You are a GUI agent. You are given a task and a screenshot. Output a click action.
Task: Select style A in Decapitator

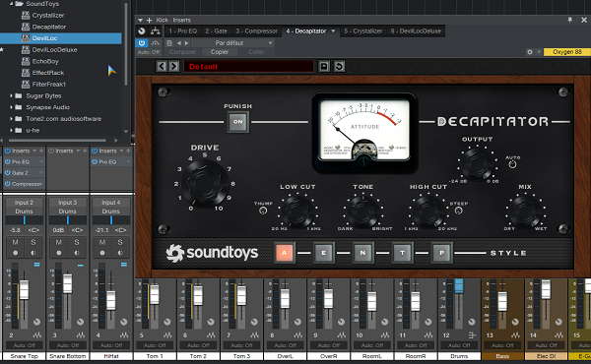pos(285,253)
